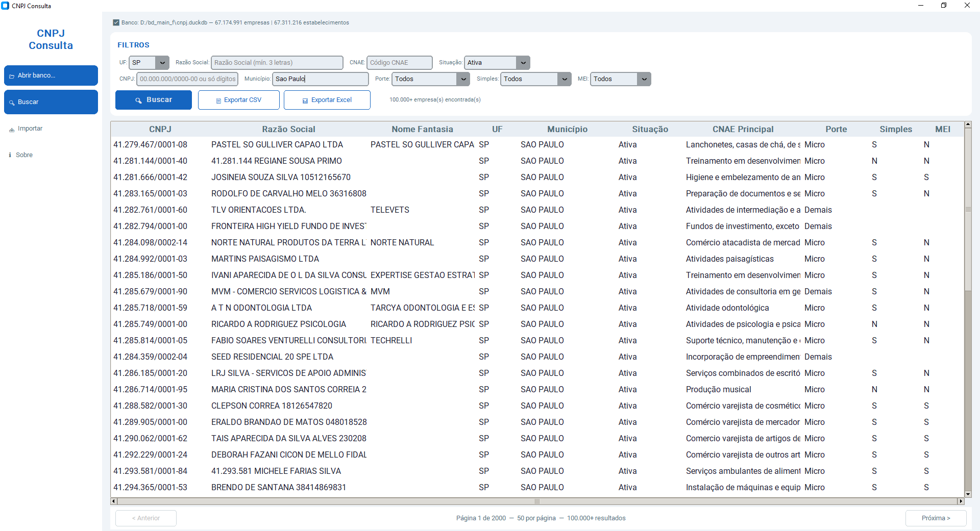This screenshot has height=531, width=980.
Task: Open the Abrir banco sidebar item
Action: [51, 75]
